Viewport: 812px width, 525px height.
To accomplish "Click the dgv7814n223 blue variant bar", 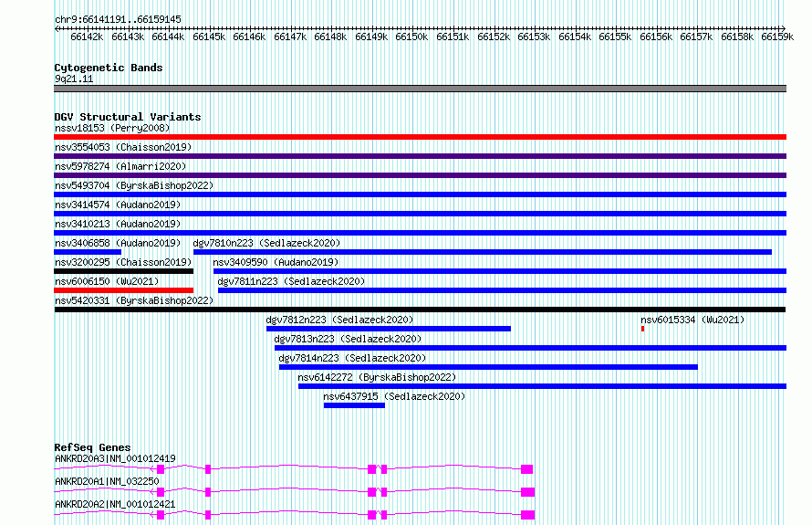I will pos(488,367).
